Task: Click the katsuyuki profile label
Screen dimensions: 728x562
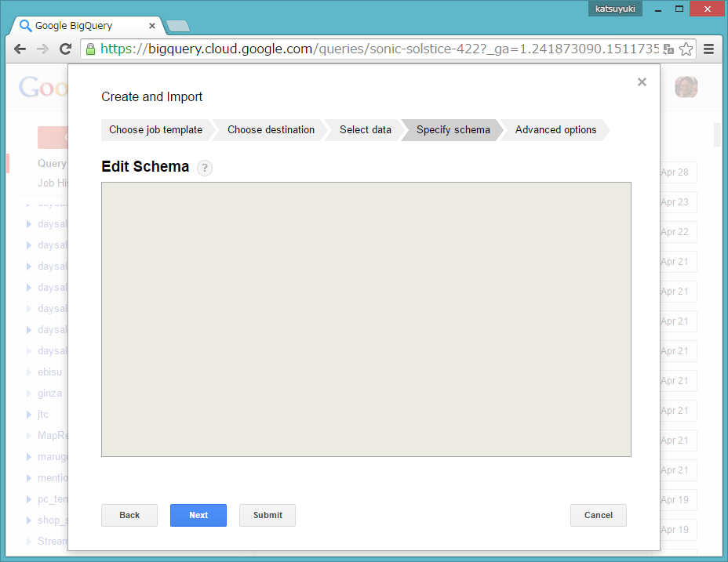Action: (x=615, y=9)
